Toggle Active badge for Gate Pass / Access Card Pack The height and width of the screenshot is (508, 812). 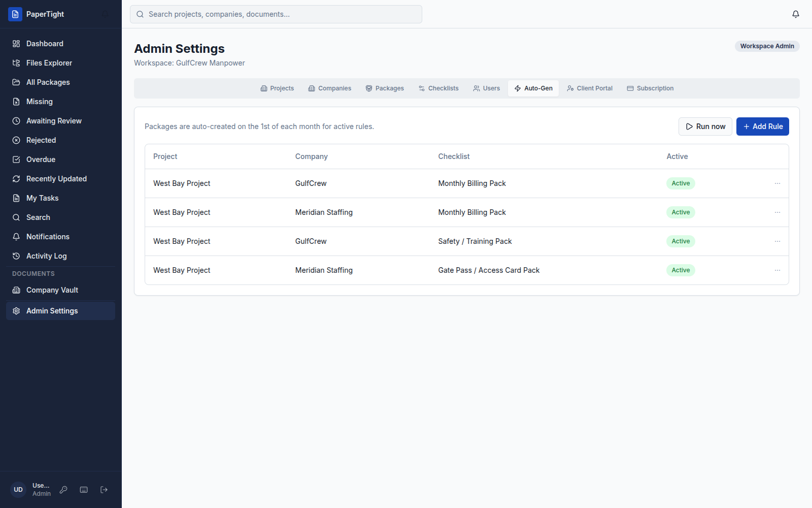[x=681, y=270]
